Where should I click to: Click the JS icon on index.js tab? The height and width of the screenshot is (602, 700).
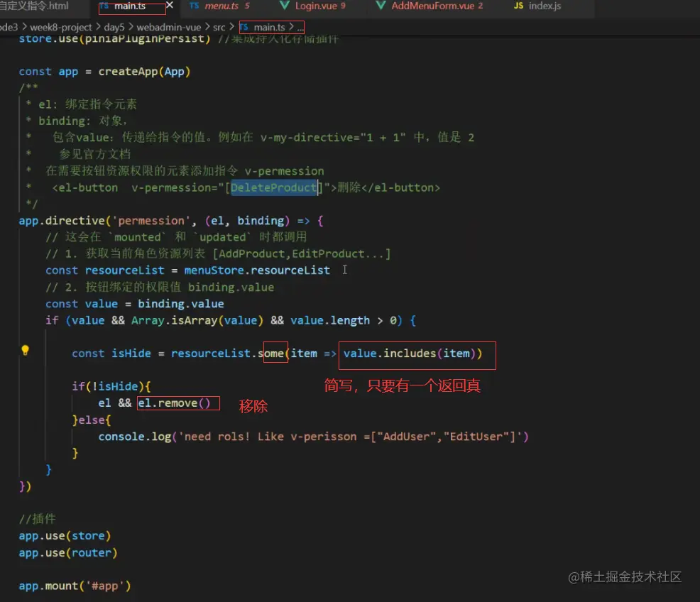click(518, 6)
